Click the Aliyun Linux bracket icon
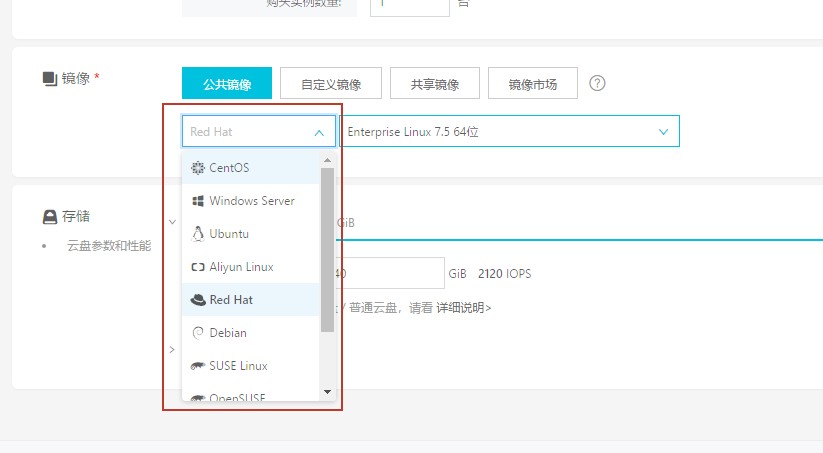This screenshot has height=453, width=823. 197,267
